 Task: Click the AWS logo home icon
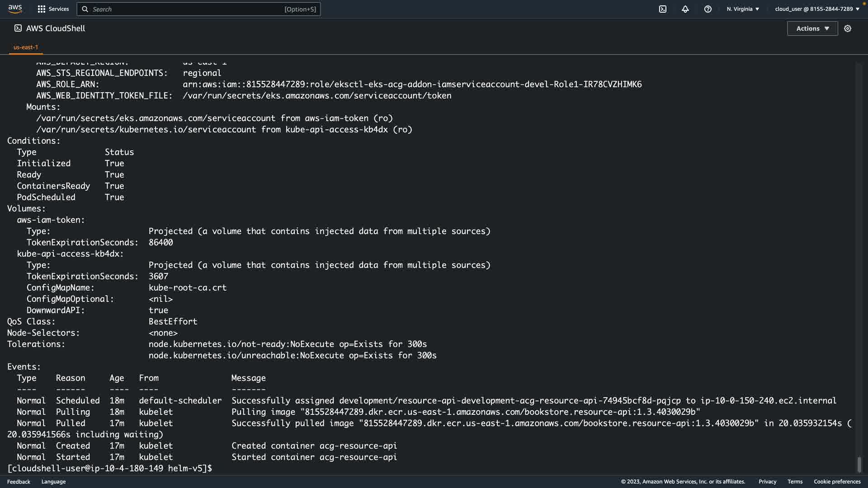coord(15,9)
